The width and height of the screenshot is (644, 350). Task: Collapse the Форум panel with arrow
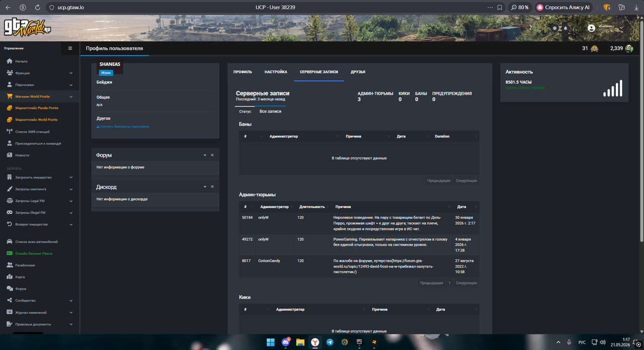(205, 155)
